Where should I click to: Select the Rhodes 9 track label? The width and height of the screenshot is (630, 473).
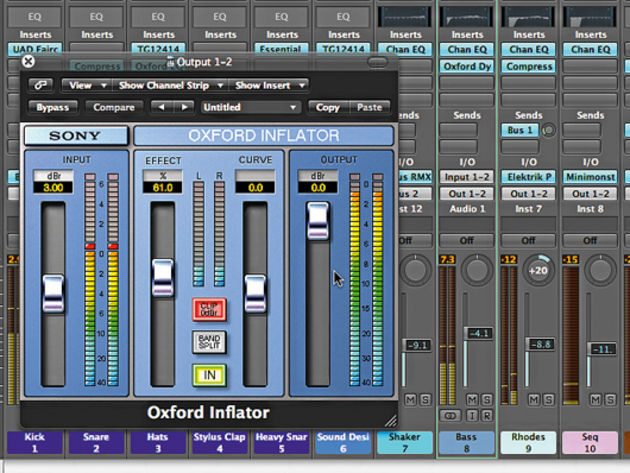[x=529, y=442]
